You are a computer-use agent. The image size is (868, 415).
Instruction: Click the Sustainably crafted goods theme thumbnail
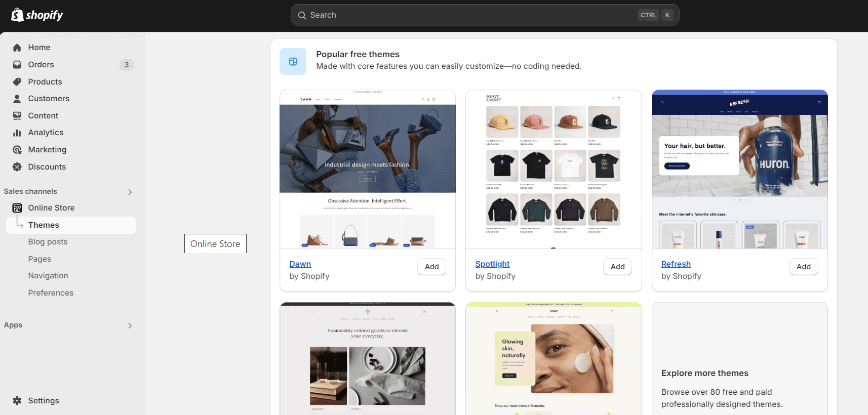[368, 359]
